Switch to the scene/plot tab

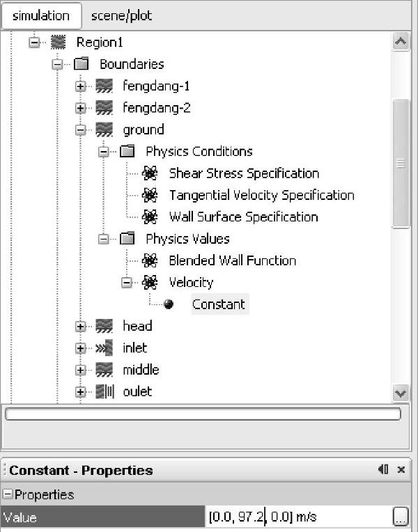point(121,15)
